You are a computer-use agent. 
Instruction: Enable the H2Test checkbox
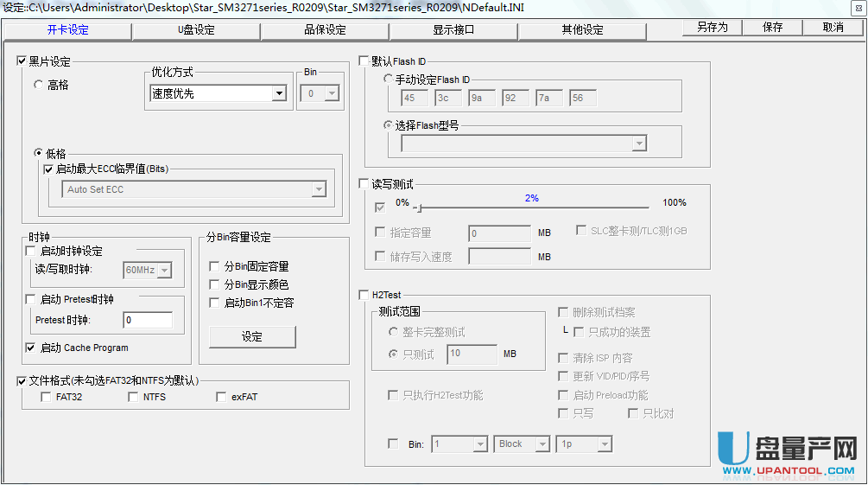pos(364,295)
